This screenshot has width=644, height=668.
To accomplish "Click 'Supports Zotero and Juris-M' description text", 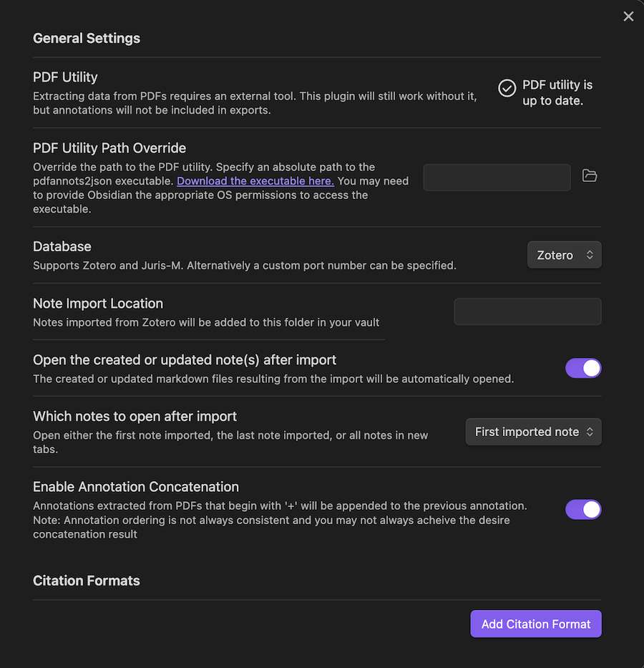I will (x=244, y=266).
